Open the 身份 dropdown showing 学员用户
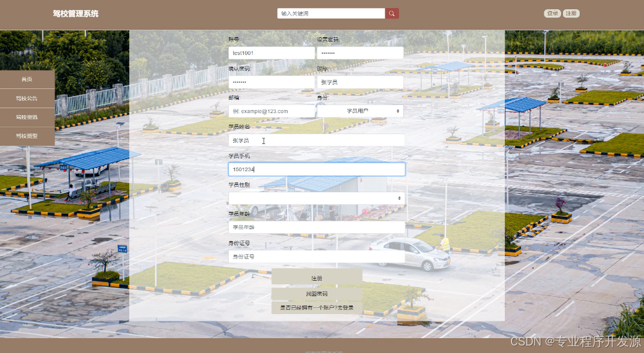This screenshot has width=644, height=353. (360, 111)
